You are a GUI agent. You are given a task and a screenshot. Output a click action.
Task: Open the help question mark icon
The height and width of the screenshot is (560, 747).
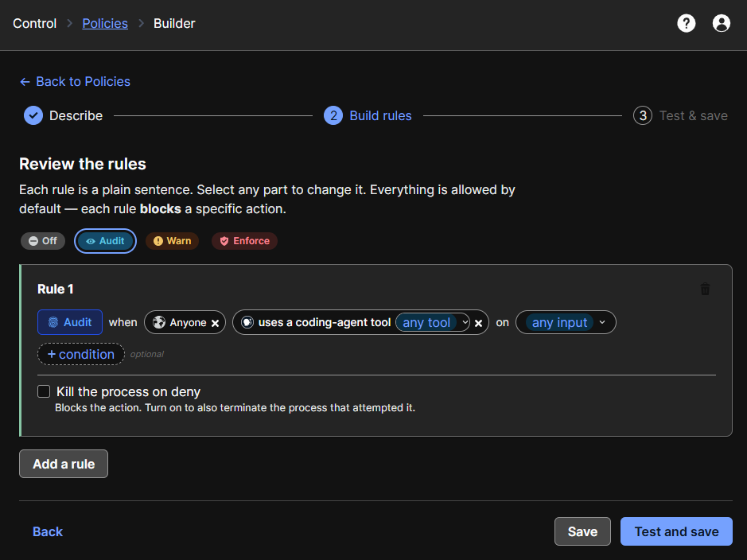(686, 23)
